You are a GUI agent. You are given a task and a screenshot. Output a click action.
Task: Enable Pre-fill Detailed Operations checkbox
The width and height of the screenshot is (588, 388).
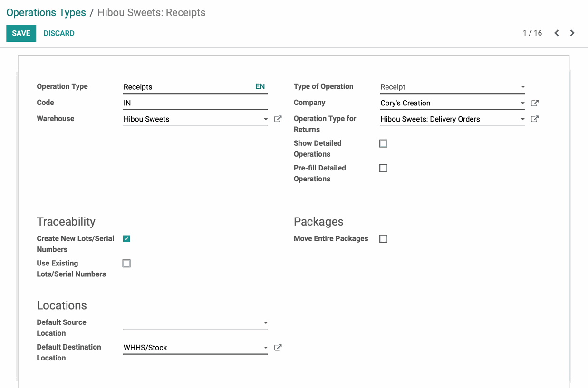(383, 168)
